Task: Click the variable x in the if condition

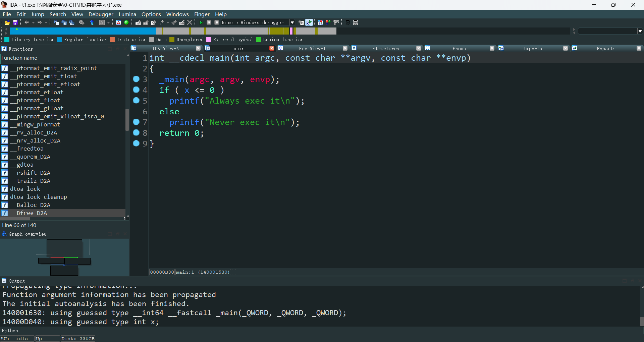Action: 187,90
